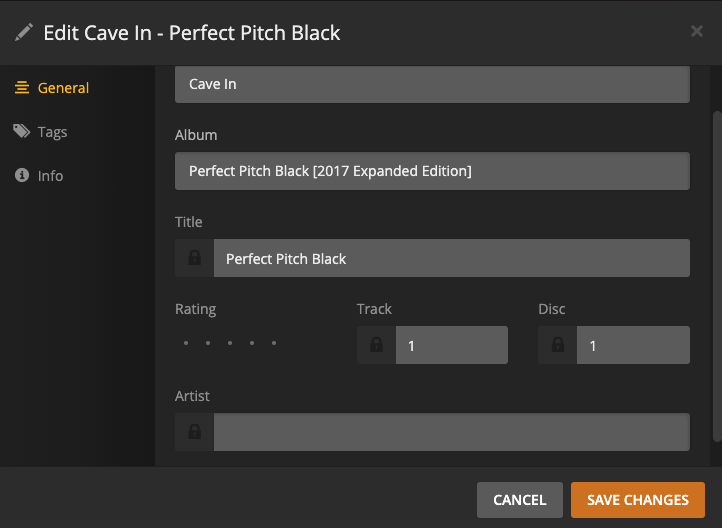Click the Tags label icon
This screenshot has height=528, width=722.
[21, 132]
